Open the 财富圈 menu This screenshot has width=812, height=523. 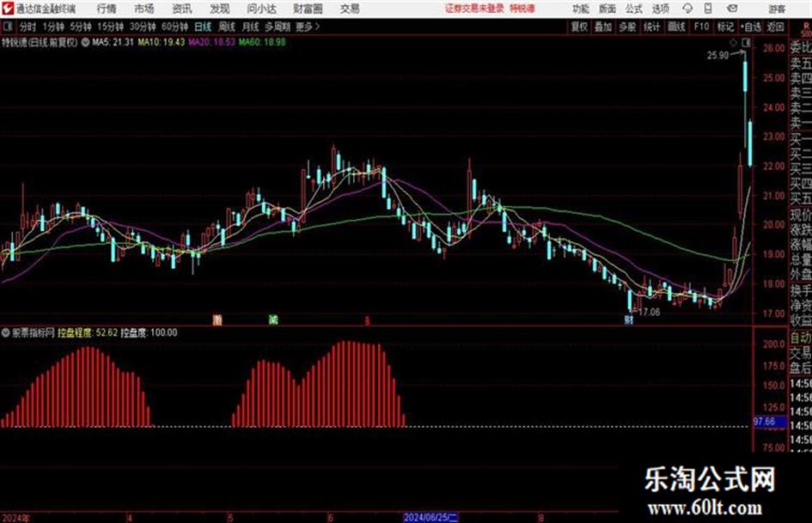point(308,9)
